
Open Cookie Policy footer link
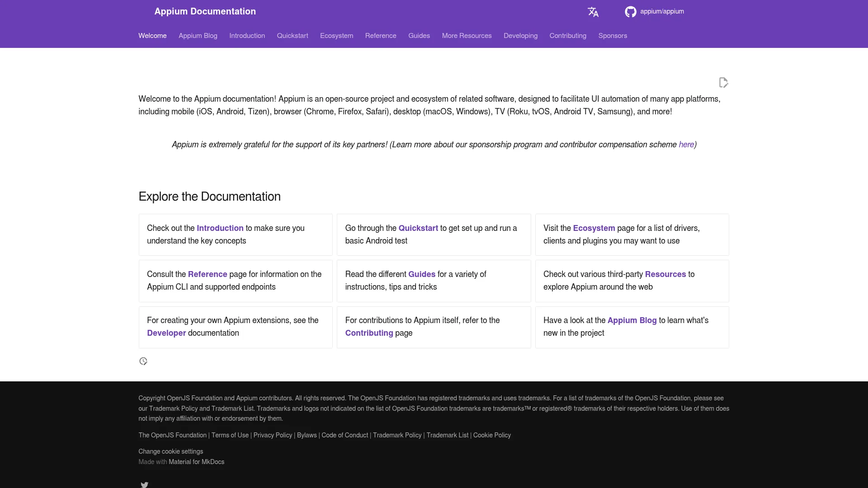pos(492,435)
